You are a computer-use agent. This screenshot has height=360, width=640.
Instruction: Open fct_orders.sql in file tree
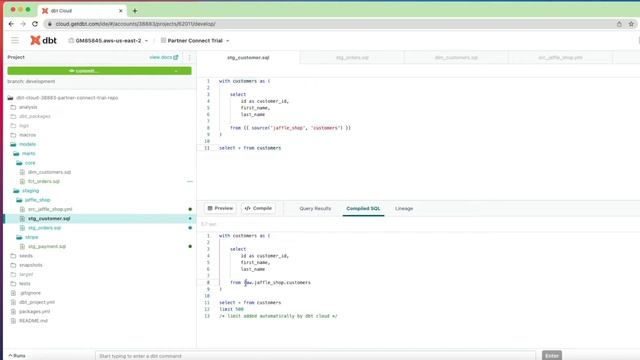44,181
